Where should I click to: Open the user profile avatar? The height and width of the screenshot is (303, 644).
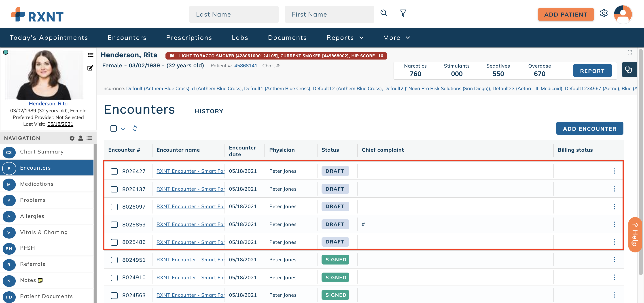(x=623, y=14)
